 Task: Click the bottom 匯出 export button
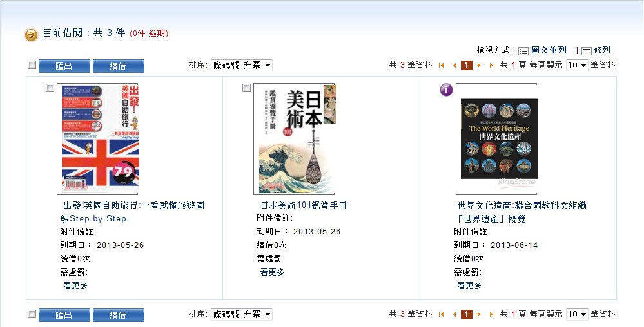[64, 315]
